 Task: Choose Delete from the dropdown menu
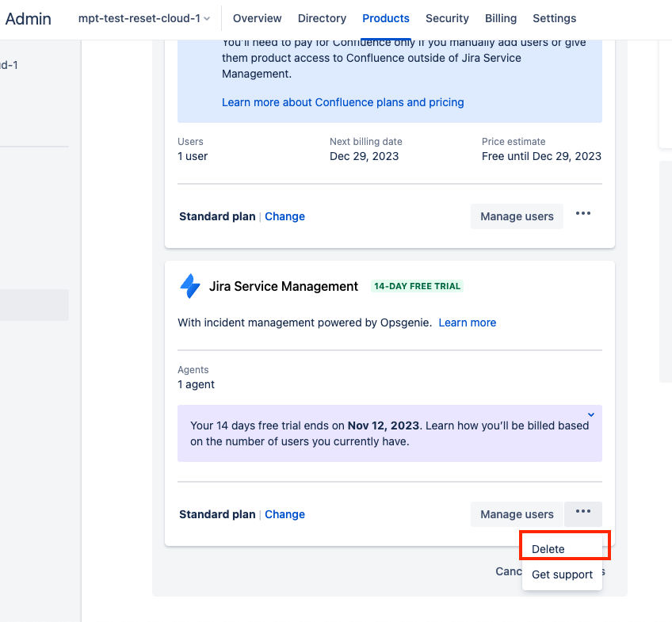[562, 549]
